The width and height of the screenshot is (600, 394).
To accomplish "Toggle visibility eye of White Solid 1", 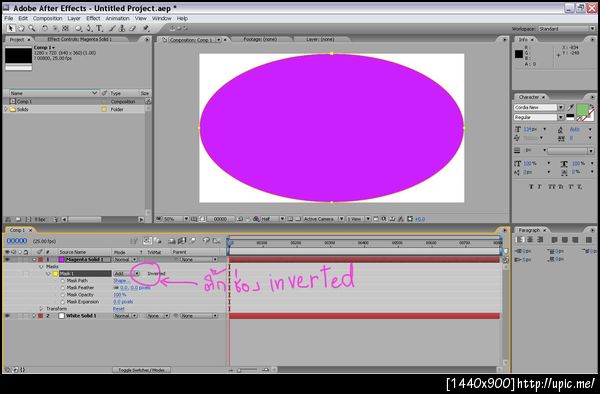I will (7, 316).
